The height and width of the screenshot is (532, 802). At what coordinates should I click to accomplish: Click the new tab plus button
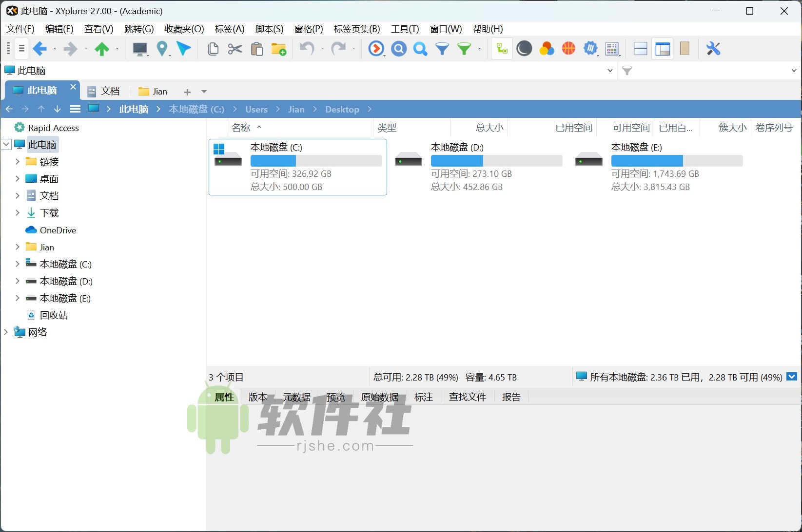[x=187, y=92]
